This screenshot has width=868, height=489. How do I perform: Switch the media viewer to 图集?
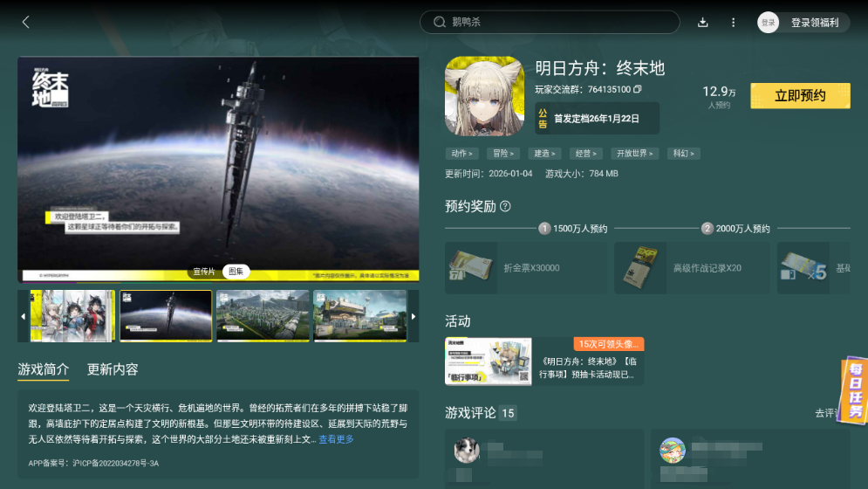point(235,272)
